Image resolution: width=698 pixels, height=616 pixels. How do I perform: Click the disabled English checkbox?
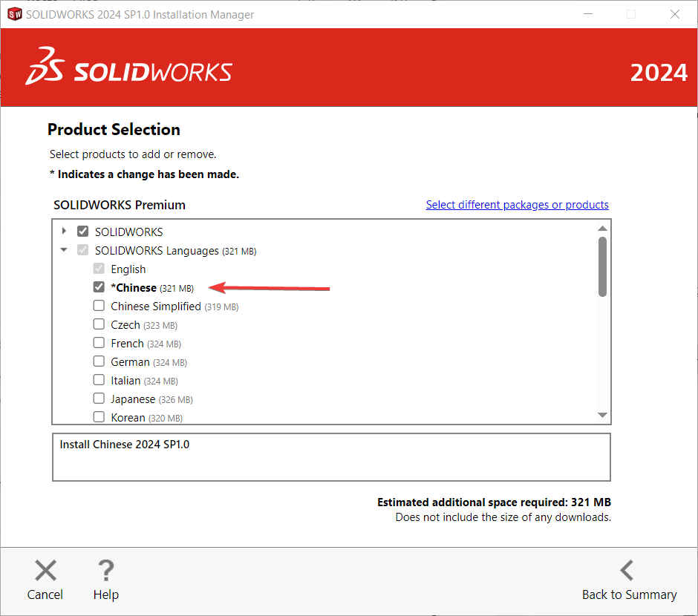[99, 269]
